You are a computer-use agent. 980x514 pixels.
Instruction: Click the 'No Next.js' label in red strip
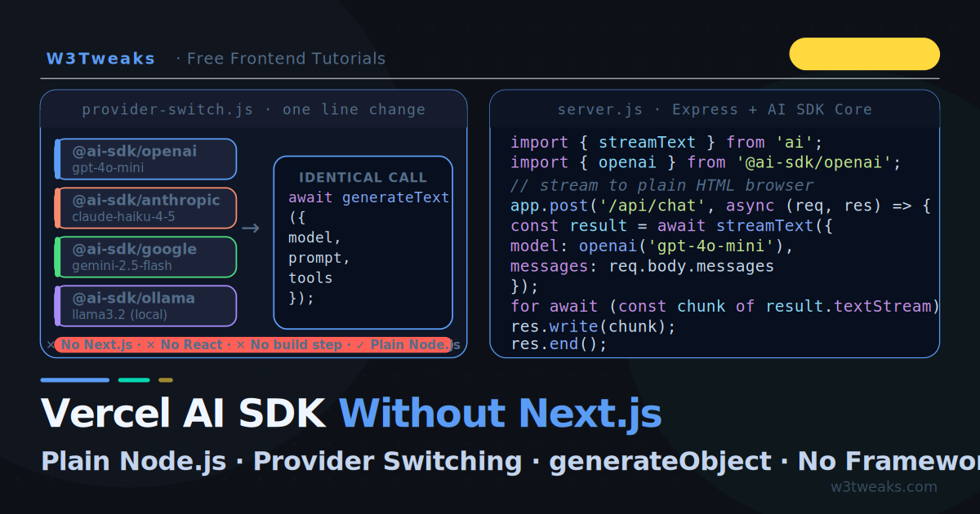point(96,345)
